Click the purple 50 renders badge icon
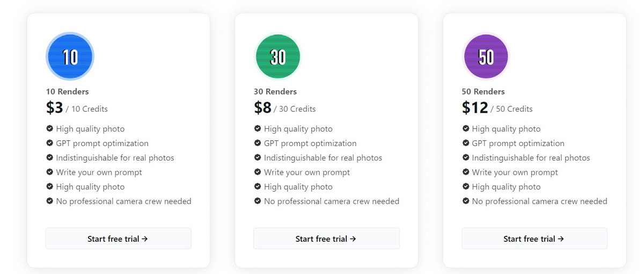This screenshot has width=644, height=274. [486, 56]
